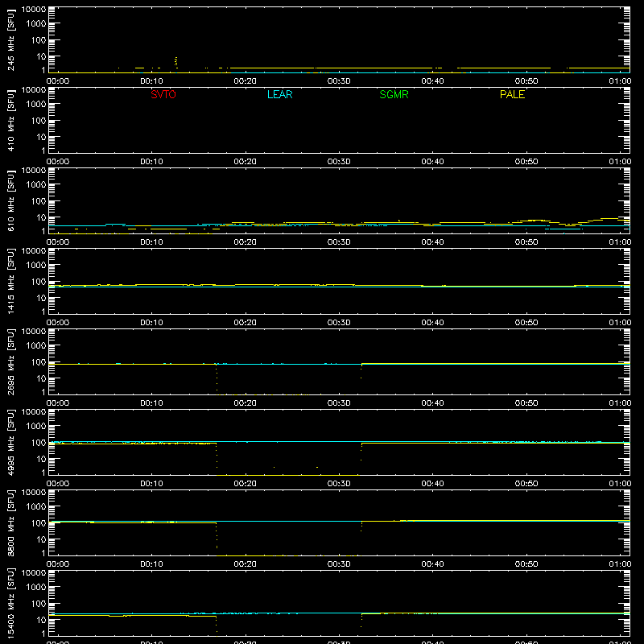
Task: Click the 10000 tick on 245 MHz axis
Action: [x=34, y=10]
